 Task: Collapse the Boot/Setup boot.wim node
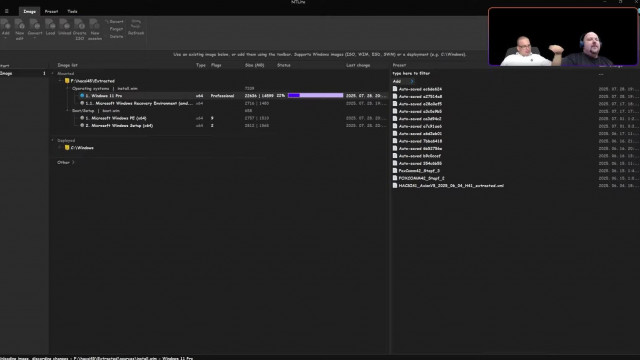click(67, 111)
